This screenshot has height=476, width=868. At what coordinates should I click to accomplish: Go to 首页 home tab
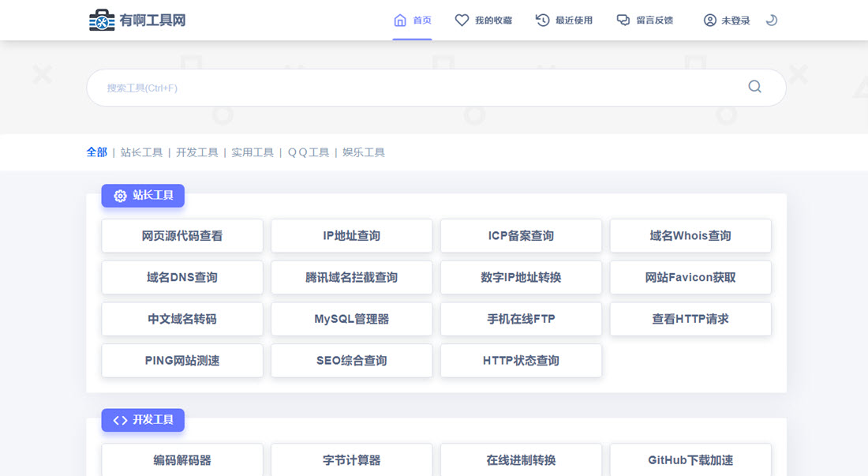(x=412, y=21)
